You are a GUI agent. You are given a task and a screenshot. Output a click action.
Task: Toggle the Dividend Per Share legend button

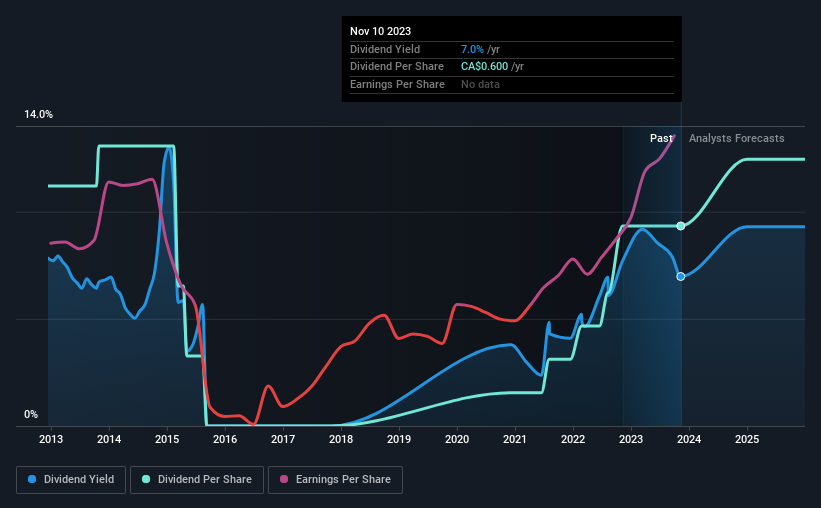197,480
